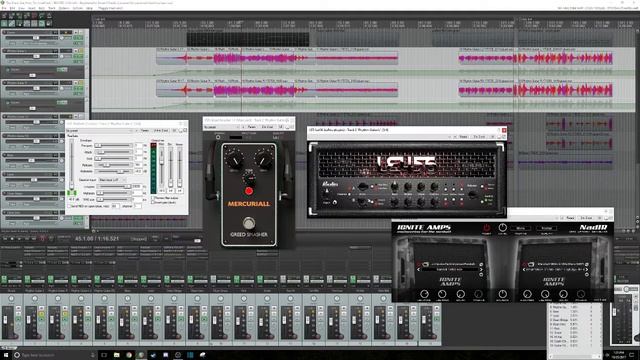Screen dimensions: 640x360
Task: Click the Param button in ReaGate window
Action: click(144, 131)
